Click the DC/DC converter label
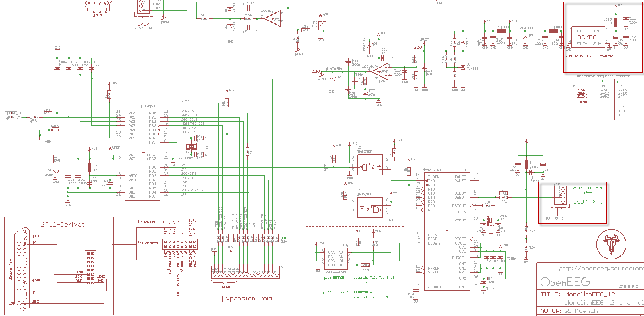Image resolution: width=644 pixels, height=316 pixels. 587,37
